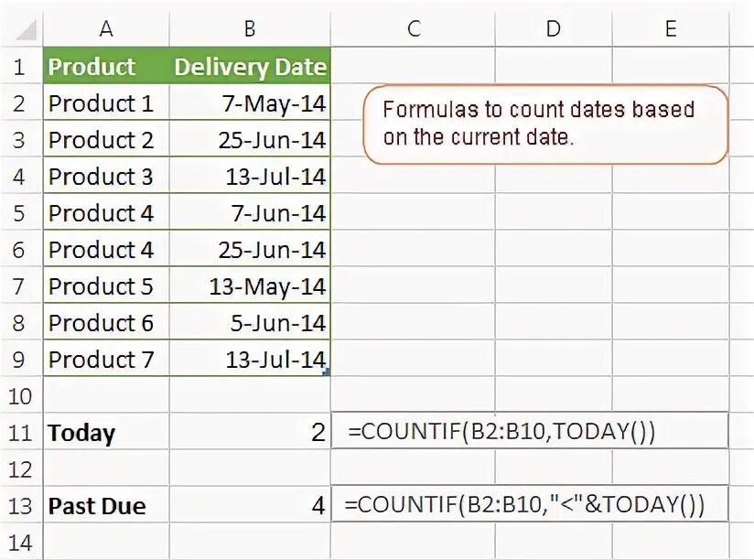This screenshot has height=560, width=754.
Task: Click the callout about counting dates
Action: point(545,124)
